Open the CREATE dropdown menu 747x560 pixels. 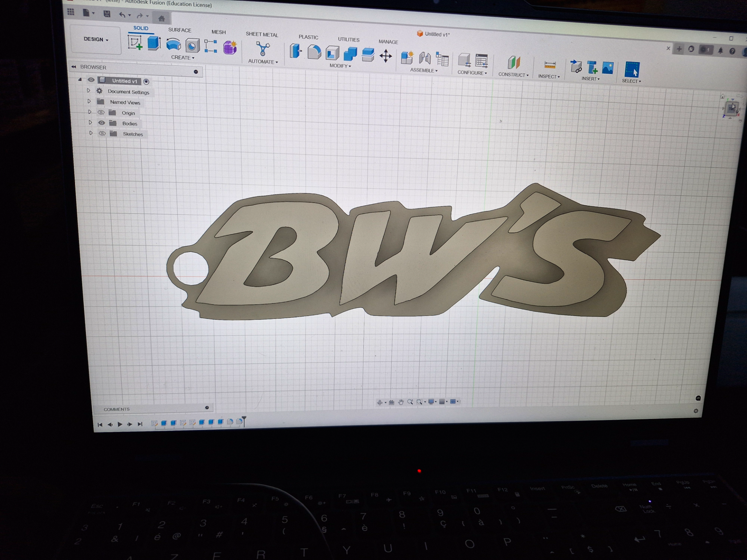coord(182,58)
